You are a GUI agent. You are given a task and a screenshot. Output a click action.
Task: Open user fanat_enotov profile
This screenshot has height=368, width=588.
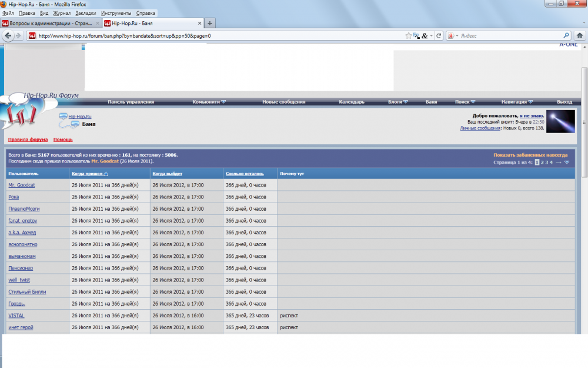pyautogui.click(x=22, y=221)
